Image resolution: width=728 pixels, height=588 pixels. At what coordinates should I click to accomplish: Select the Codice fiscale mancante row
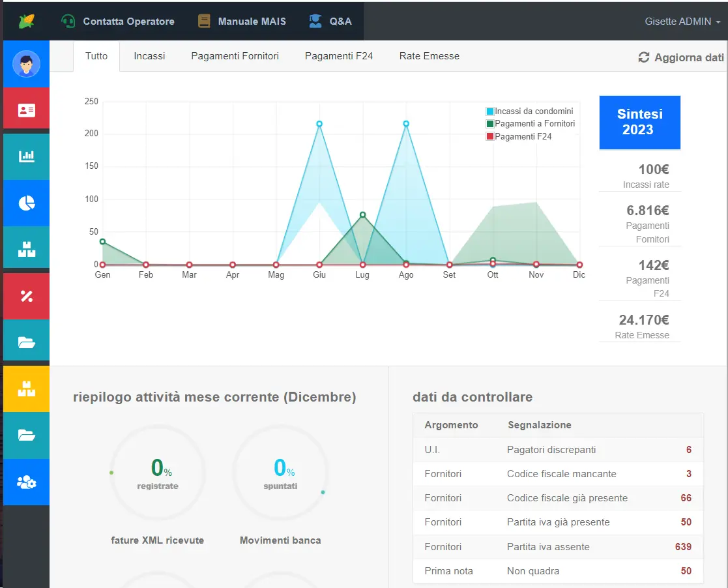click(558, 474)
